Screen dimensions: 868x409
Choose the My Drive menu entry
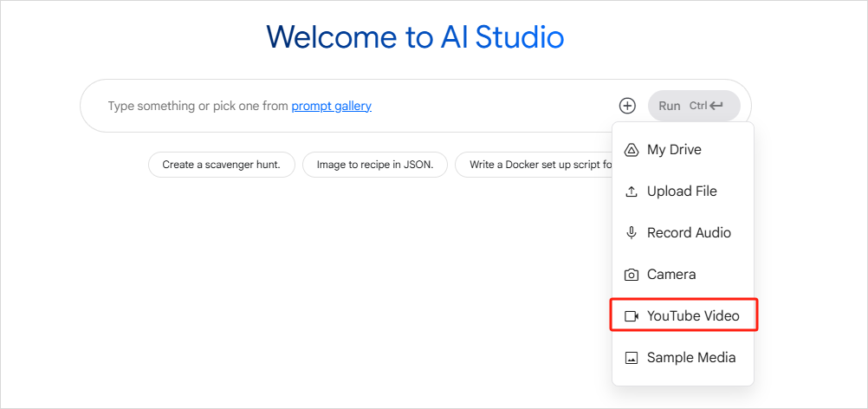[x=674, y=150]
